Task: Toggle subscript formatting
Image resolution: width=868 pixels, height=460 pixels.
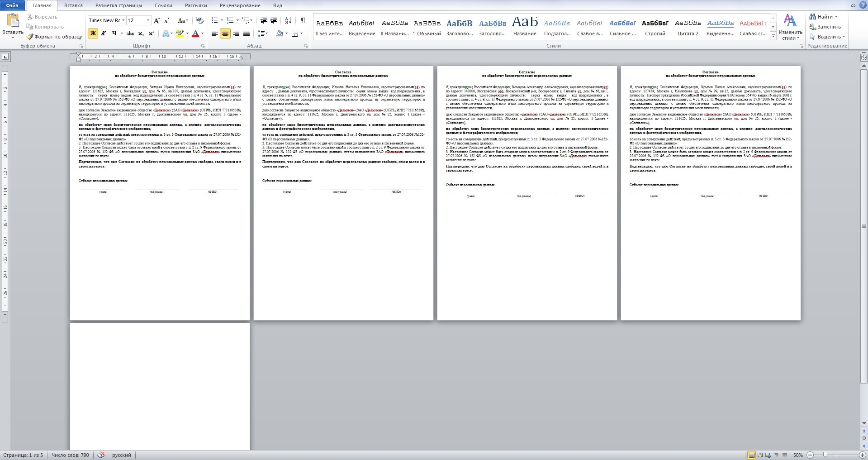Action: coord(141,34)
